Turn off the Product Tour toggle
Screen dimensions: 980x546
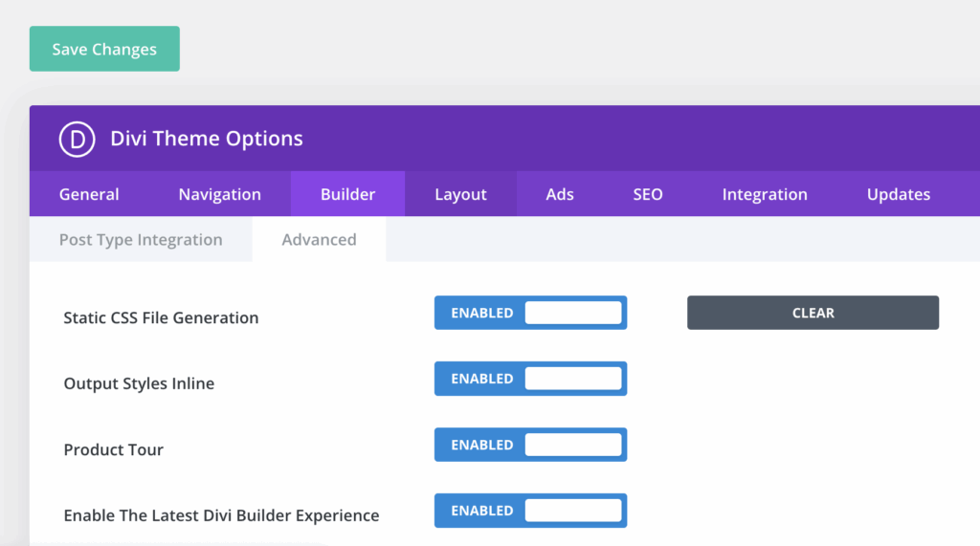530,445
